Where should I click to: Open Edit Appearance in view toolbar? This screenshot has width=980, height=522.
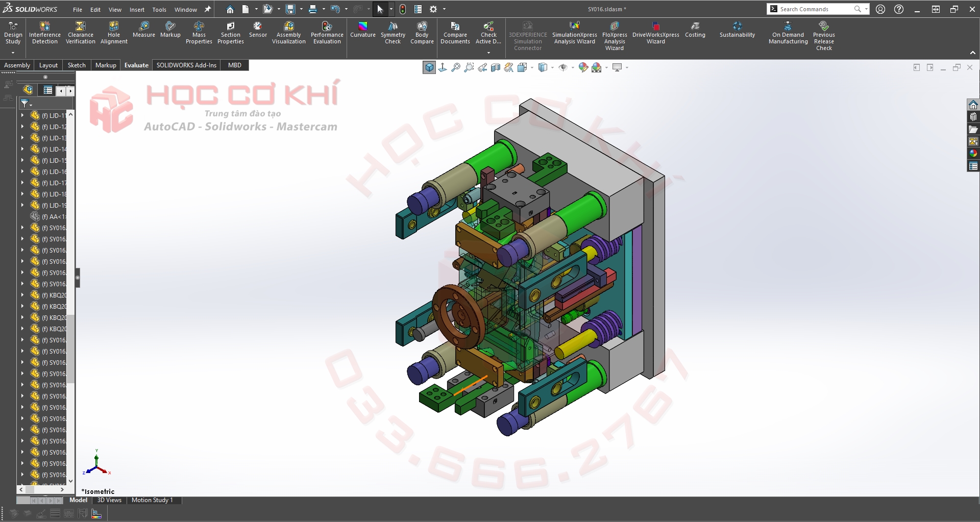pyautogui.click(x=583, y=67)
